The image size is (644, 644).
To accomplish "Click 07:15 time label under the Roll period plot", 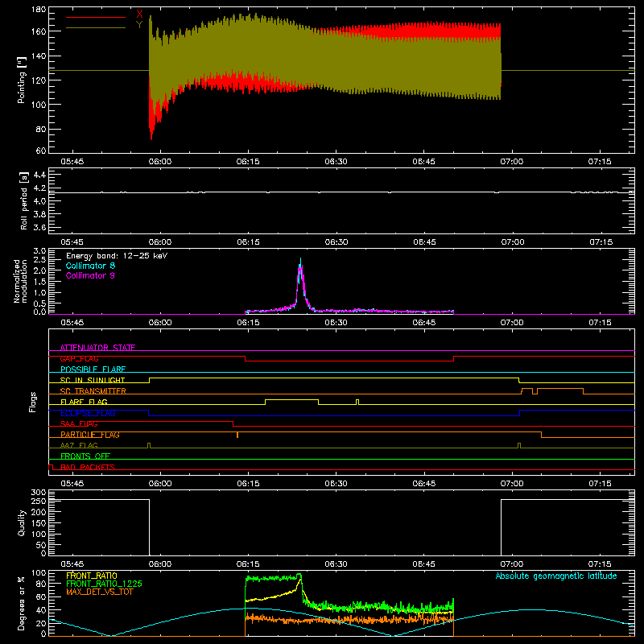I will coord(601,242).
